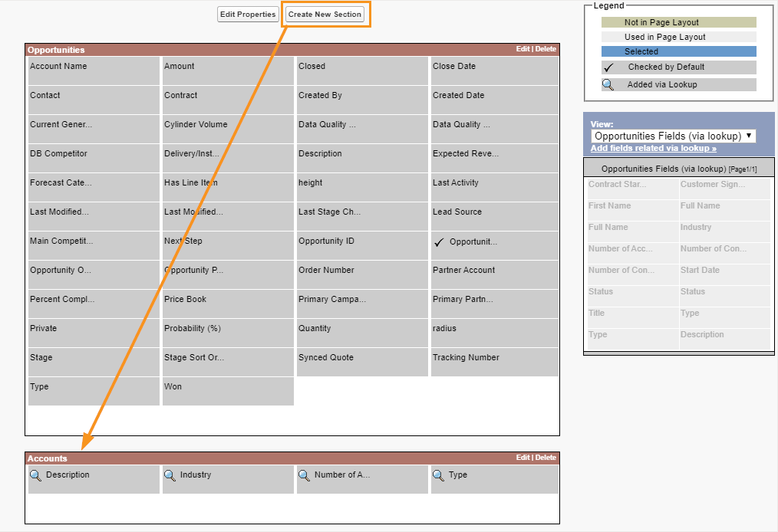This screenshot has width=778, height=532.
Task: Click the lookup magnifier next to Accounts Type
Action: (x=438, y=475)
